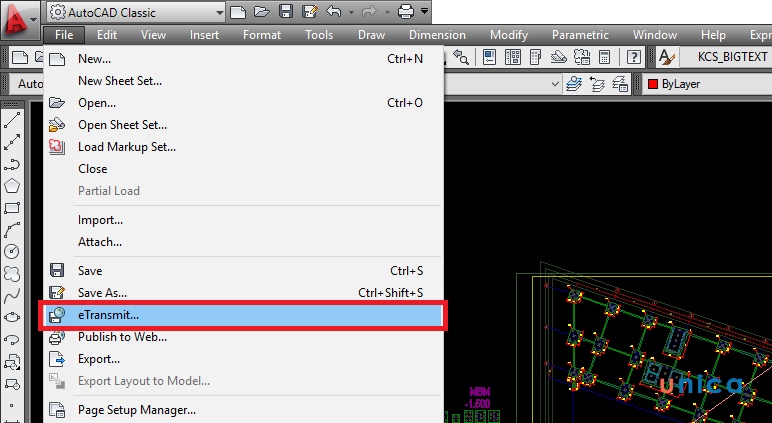Click the Plot printer icon

click(406, 12)
